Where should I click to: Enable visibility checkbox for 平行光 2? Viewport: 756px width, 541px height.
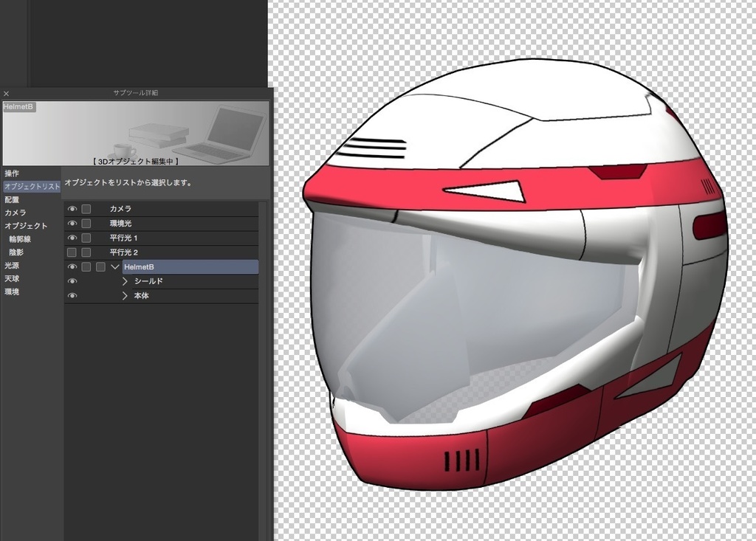point(72,252)
